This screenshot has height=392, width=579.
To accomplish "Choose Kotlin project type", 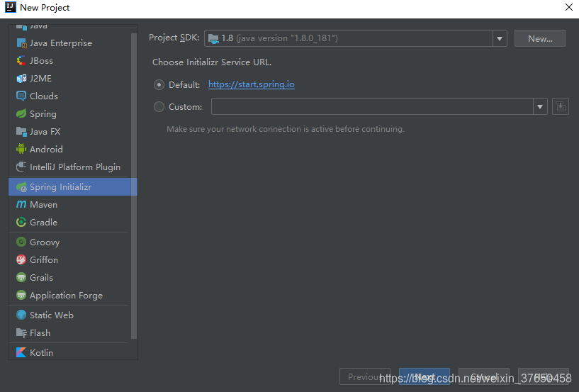I will click(69, 352).
